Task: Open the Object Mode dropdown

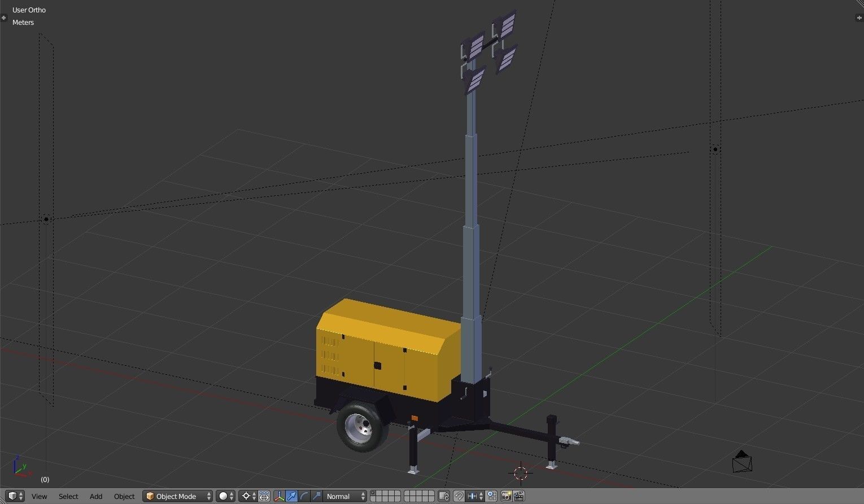Action: 178,496
